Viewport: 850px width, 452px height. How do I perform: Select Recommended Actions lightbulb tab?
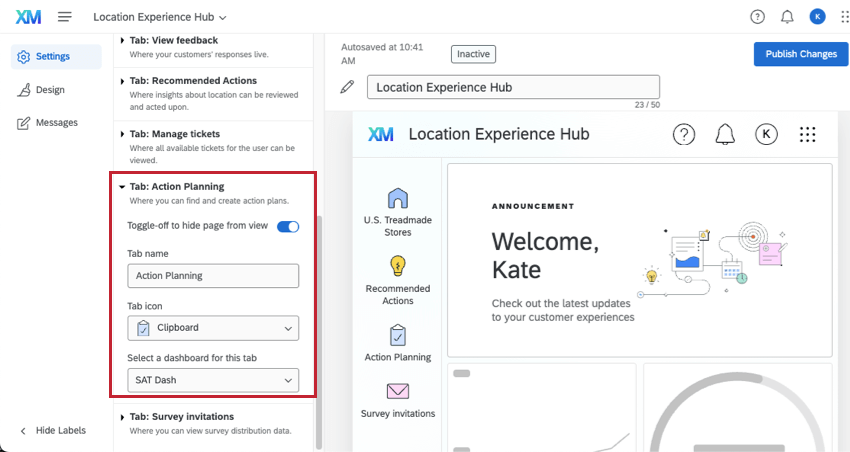click(398, 281)
